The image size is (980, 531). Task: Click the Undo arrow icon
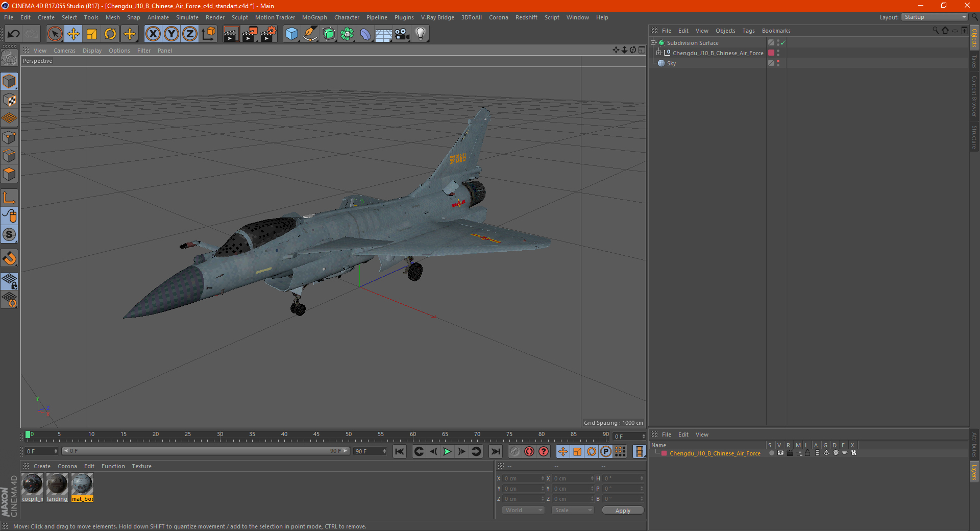[x=14, y=34]
